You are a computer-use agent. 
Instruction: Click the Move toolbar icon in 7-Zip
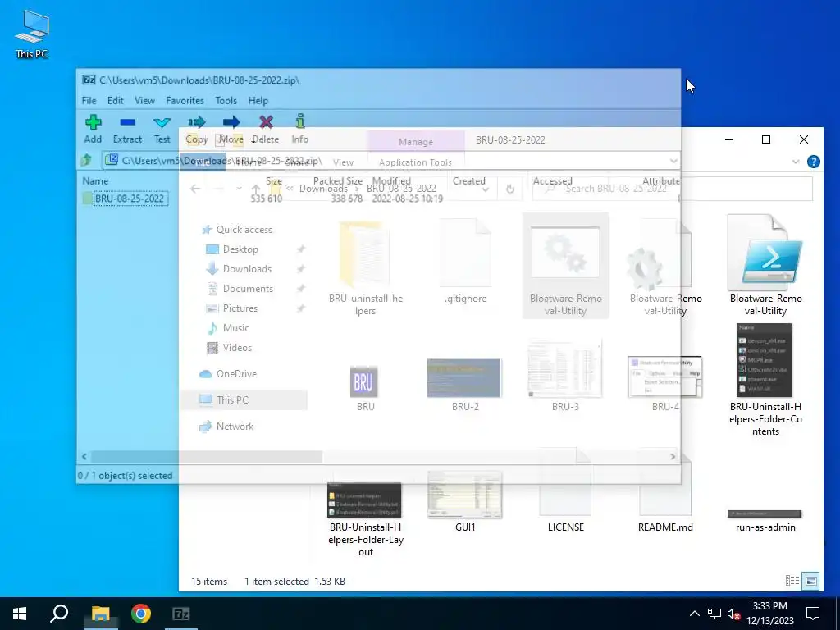[x=231, y=129]
